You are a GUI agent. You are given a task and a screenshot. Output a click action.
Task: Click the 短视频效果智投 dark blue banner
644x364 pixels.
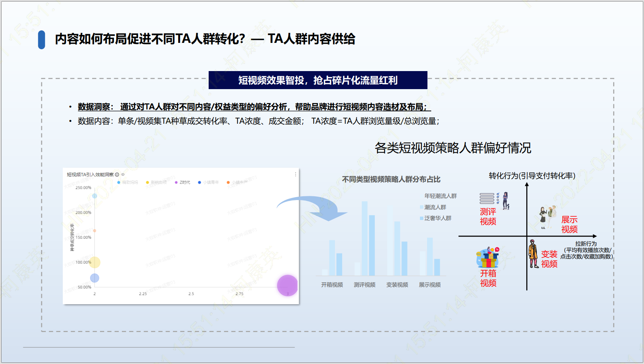pos(318,80)
